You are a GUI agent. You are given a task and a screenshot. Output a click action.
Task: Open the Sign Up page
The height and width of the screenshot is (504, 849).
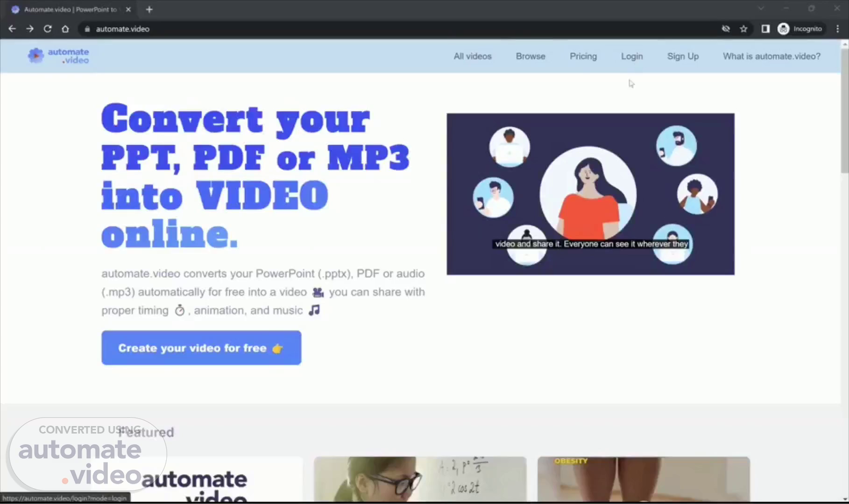coord(683,56)
